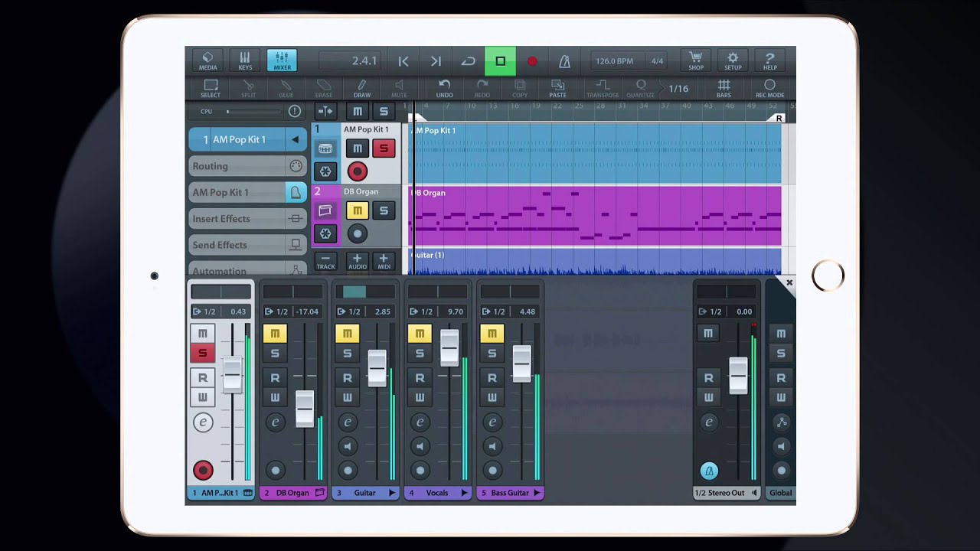
Task: Expand the Insert Effects section
Action: click(247, 219)
